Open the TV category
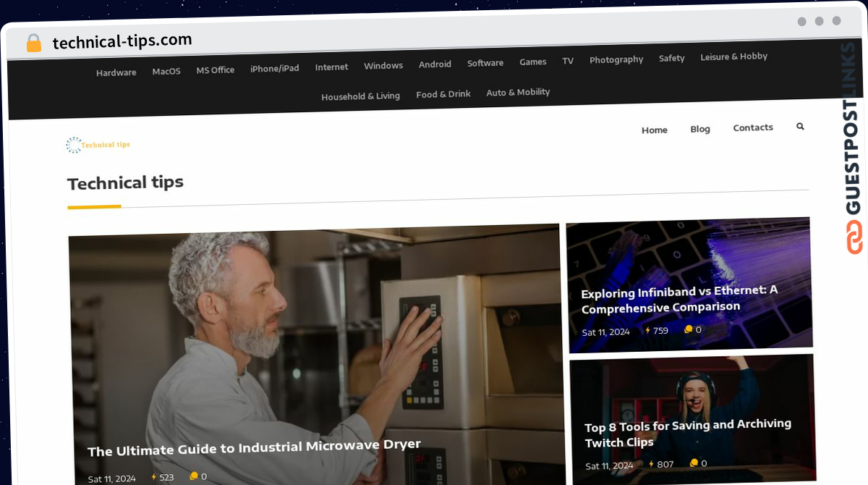 [568, 61]
